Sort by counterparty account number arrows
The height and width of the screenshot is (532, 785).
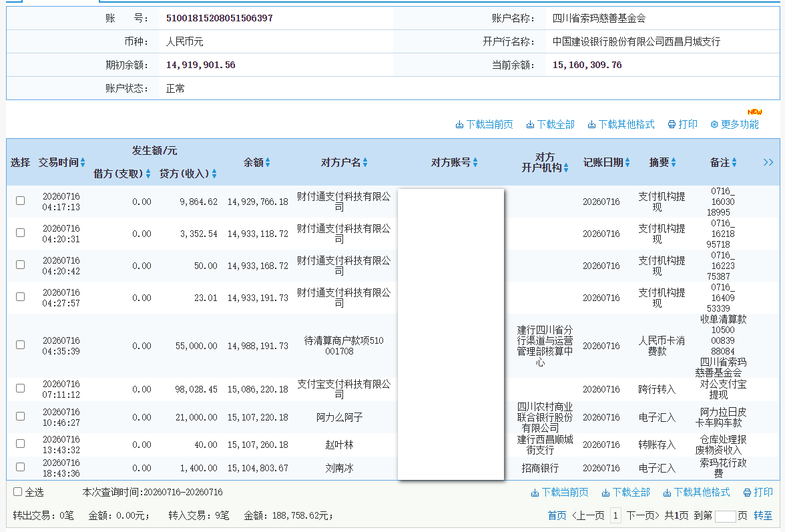tap(475, 162)
